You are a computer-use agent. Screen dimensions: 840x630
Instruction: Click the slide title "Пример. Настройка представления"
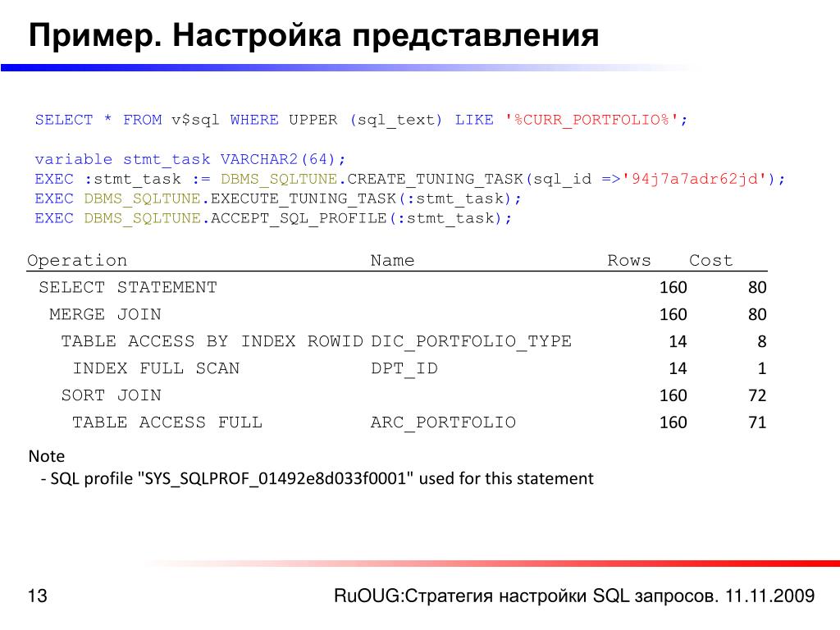pyautogui.click(x=313, y=36)
